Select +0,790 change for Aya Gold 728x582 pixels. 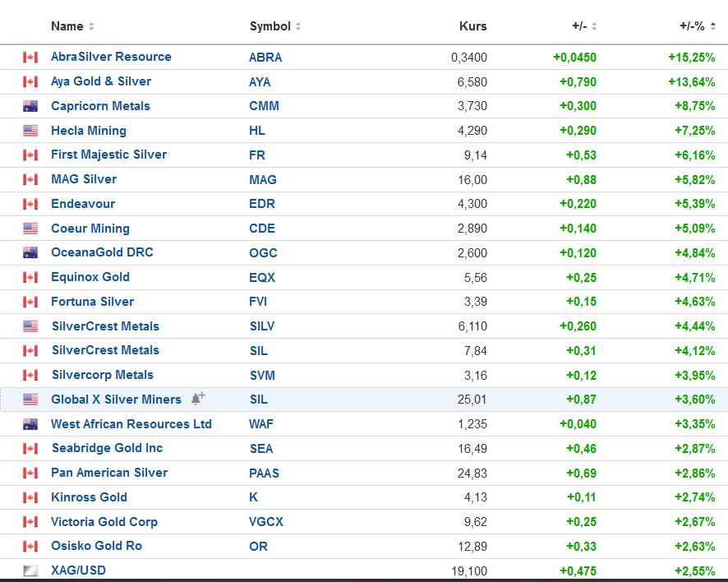(x=578, y=82)
